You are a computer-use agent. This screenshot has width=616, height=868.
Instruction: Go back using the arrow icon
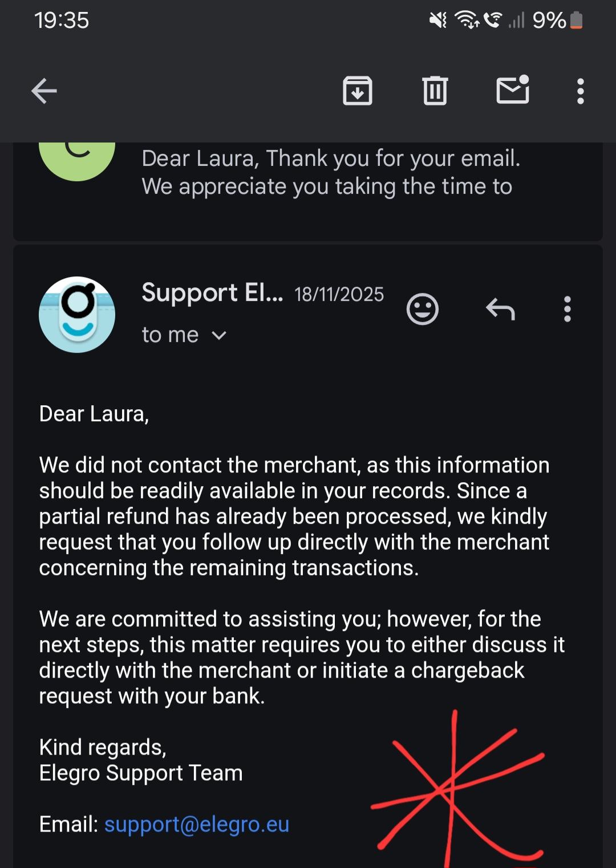coord(44,91)
